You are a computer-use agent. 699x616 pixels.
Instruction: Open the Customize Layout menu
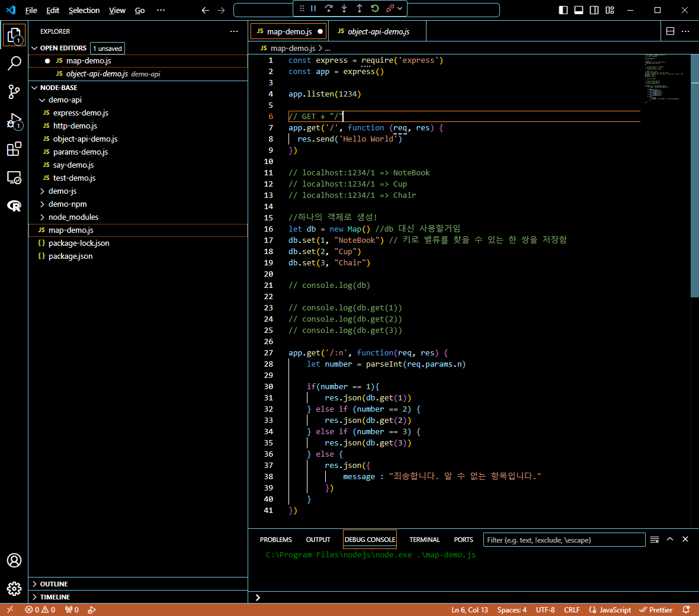(x=610, y=10)
